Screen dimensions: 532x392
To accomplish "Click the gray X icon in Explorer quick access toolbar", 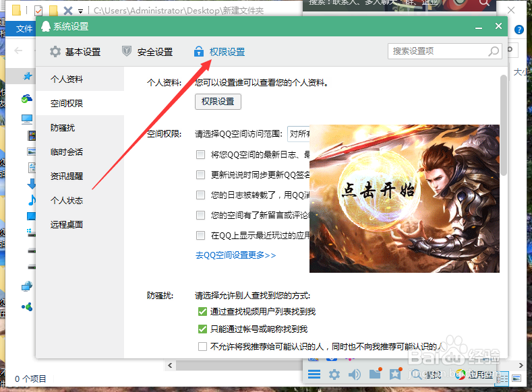I will pos(68,11).
